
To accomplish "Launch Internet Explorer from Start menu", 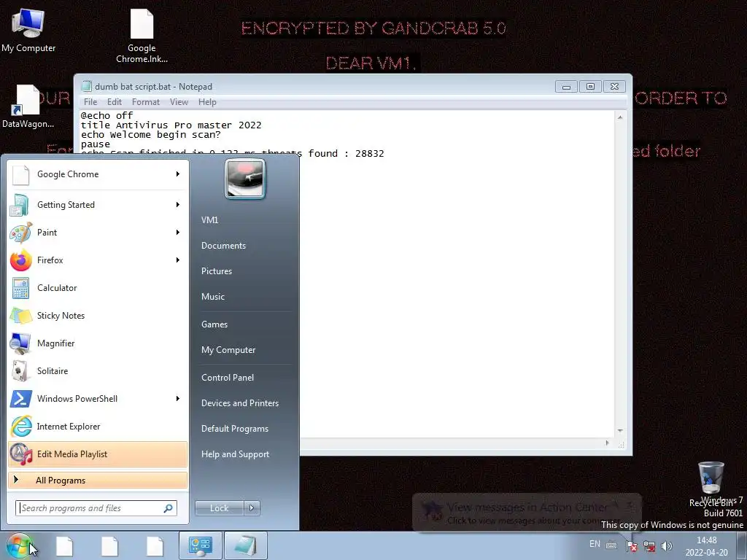I will [x=97, y=426].
